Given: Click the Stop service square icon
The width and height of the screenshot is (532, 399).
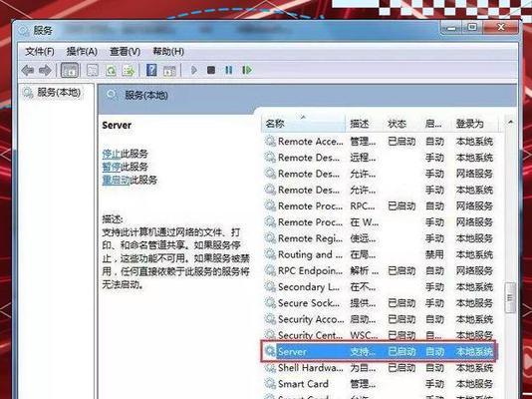Looking at the screenshot, I should (211, 70).
